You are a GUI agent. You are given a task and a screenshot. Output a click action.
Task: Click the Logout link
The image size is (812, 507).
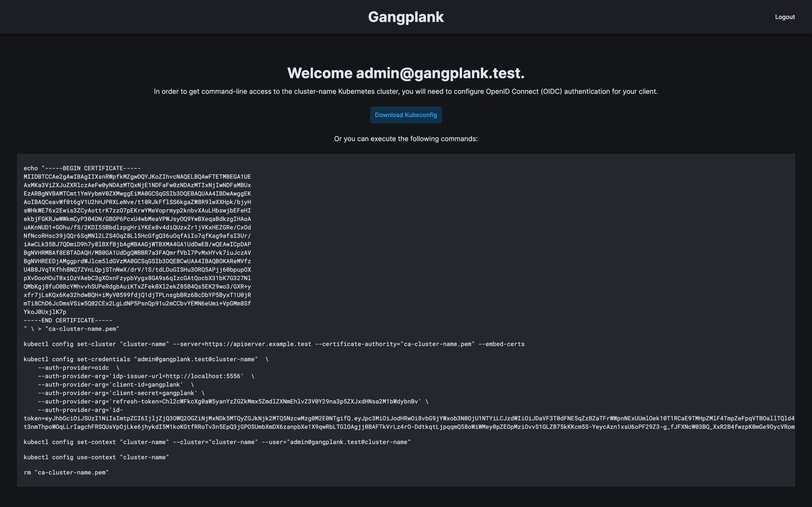785,17
